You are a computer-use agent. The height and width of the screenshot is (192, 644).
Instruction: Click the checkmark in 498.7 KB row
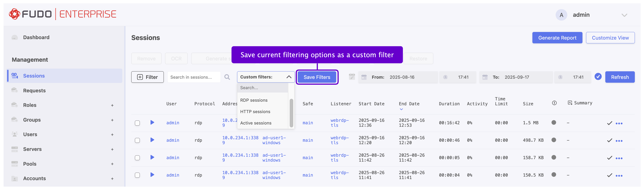pyautogui.click(x=610, y=140)
